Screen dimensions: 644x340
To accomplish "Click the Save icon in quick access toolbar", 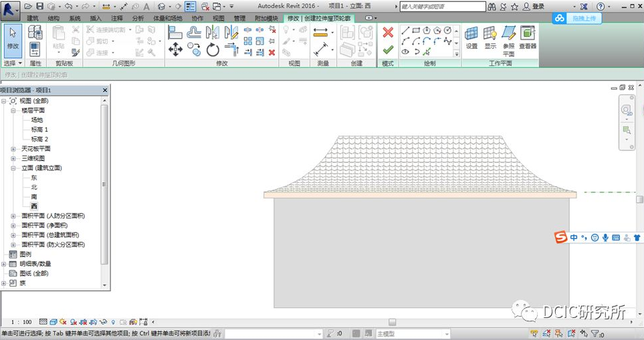I will point(40,6).
